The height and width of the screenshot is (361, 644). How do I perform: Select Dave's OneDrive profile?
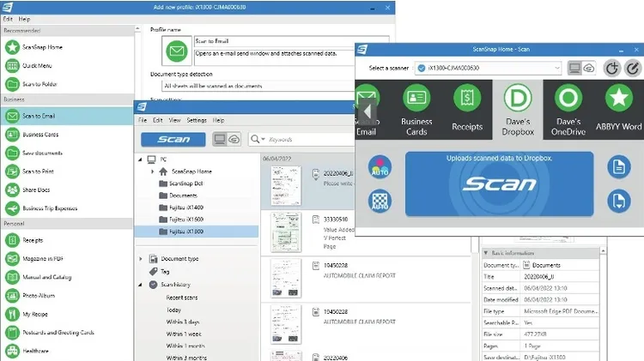568,110
